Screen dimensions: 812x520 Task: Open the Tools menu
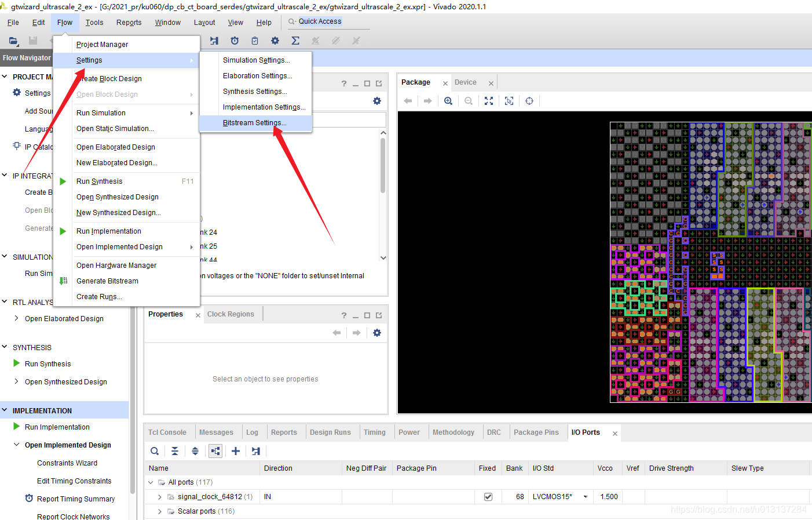point(94,23)
